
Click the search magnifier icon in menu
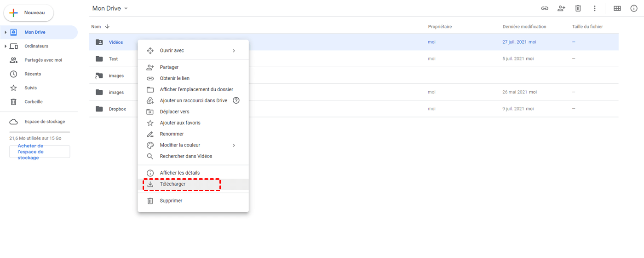click(150, 156)
